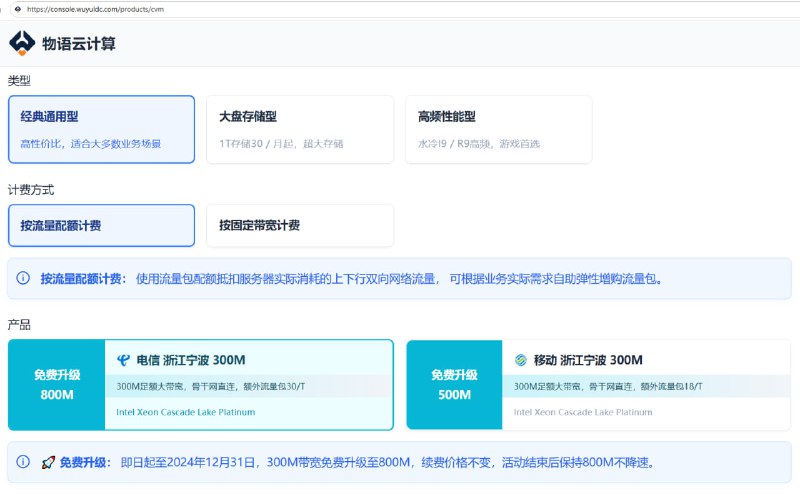This screenshot has width=800, height=495.
Task: Select 电信 浙江宁波 300M product card
Action: pyautogui.click(x=201, y=385)
